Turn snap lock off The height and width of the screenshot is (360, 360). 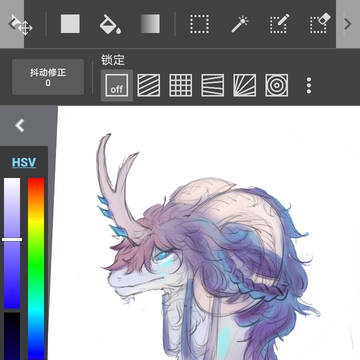click(117, 85)
